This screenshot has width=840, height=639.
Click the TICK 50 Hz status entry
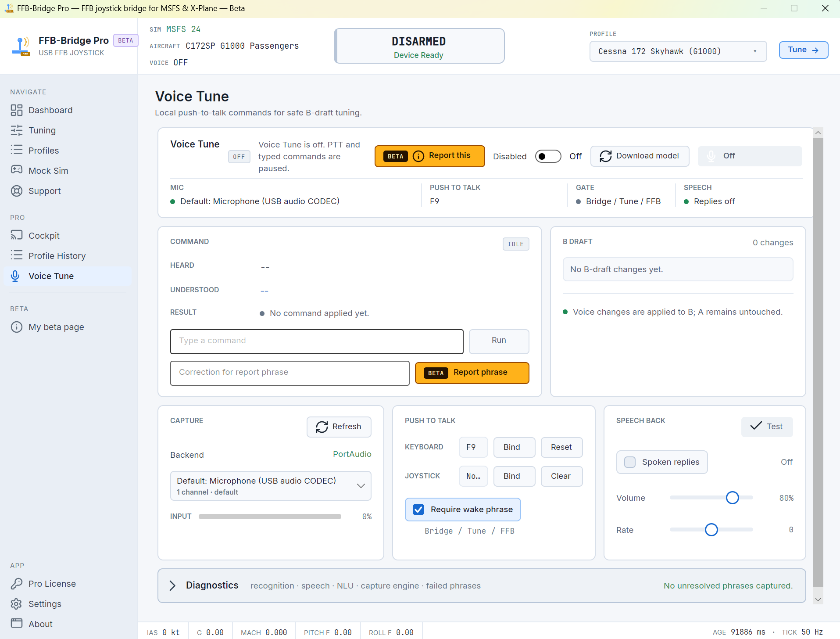802,632
